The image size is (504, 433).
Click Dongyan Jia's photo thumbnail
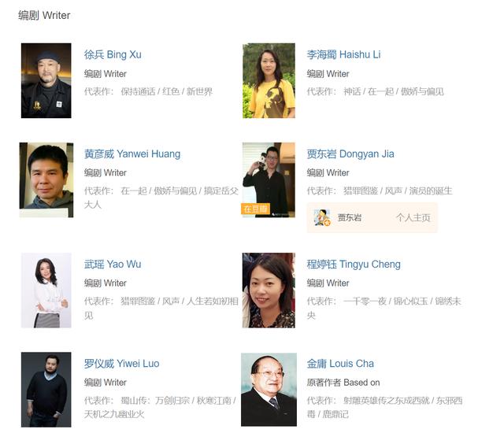pos(269,179)
